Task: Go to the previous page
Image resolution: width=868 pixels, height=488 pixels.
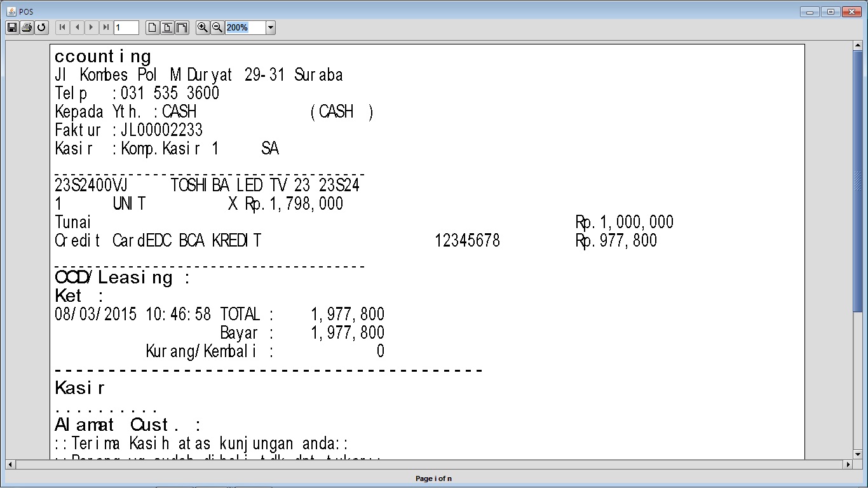Action: pyautogui.click(x=77, y=27)
